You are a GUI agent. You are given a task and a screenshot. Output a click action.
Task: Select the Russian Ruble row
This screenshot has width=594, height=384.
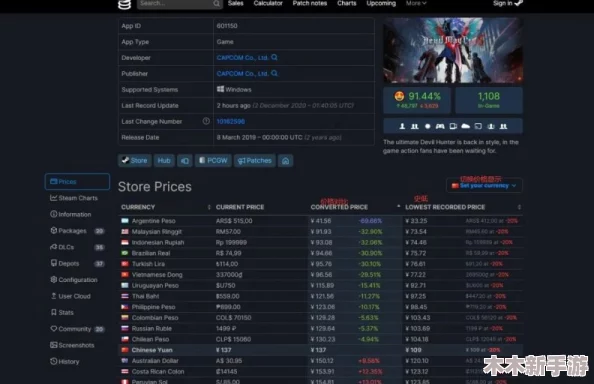click(x=320, y=328)
